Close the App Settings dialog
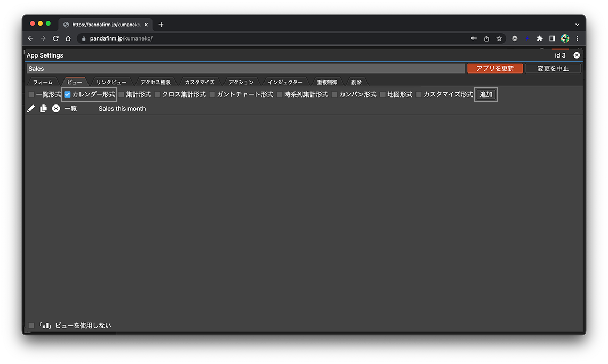Screen dimensions: 608x364 click(x=577, y=55)
